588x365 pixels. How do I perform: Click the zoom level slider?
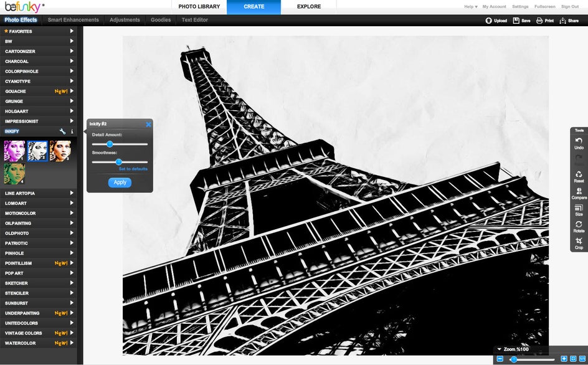(x=532, y=359)
